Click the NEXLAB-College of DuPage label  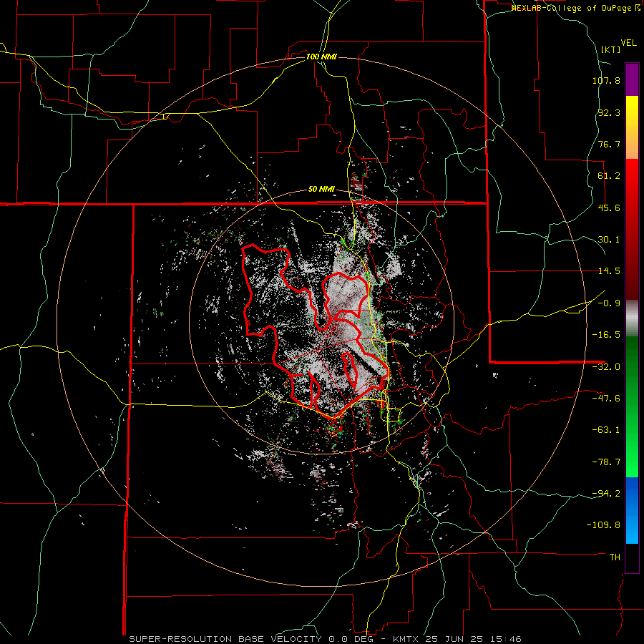coord(576,8)
